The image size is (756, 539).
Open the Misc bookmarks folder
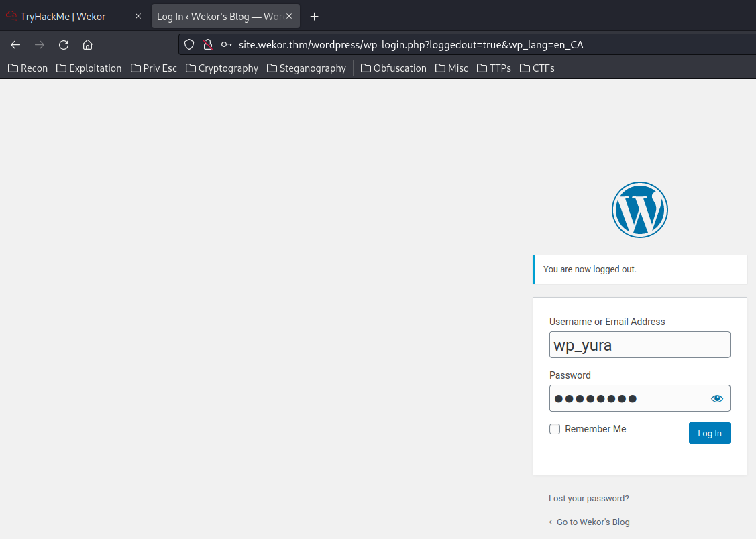pos(451,68)
